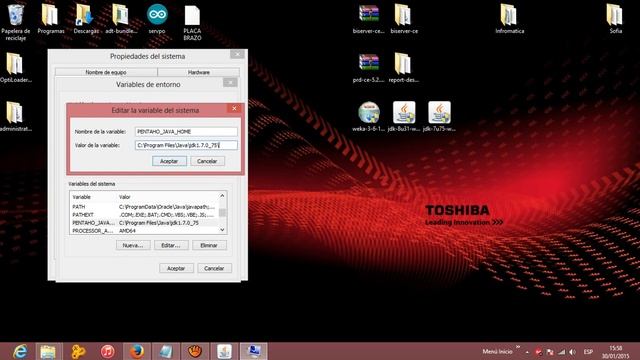Open the volume control in tray
The image size is (640, 360).
[x=573, y=352]
